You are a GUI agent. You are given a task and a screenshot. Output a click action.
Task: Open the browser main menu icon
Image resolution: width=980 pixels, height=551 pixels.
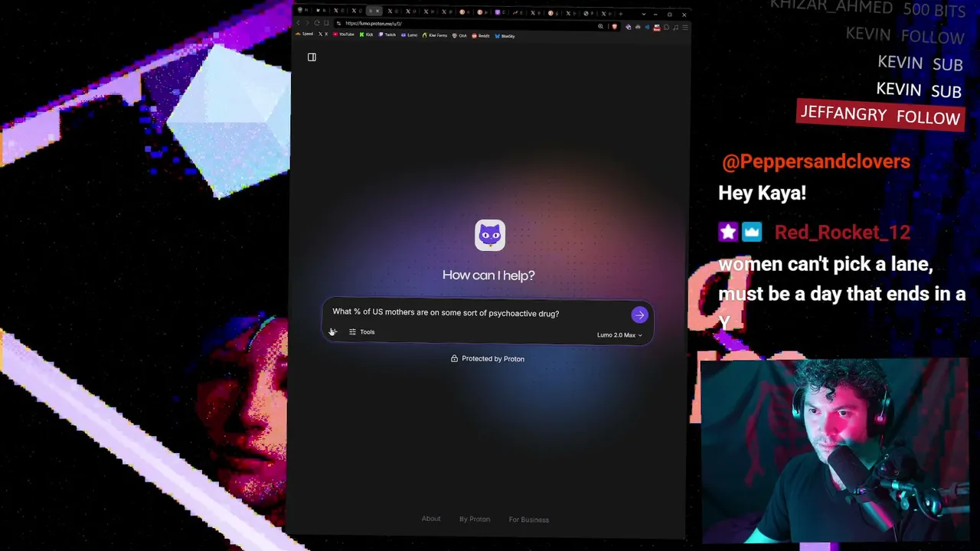click(684, 28)
